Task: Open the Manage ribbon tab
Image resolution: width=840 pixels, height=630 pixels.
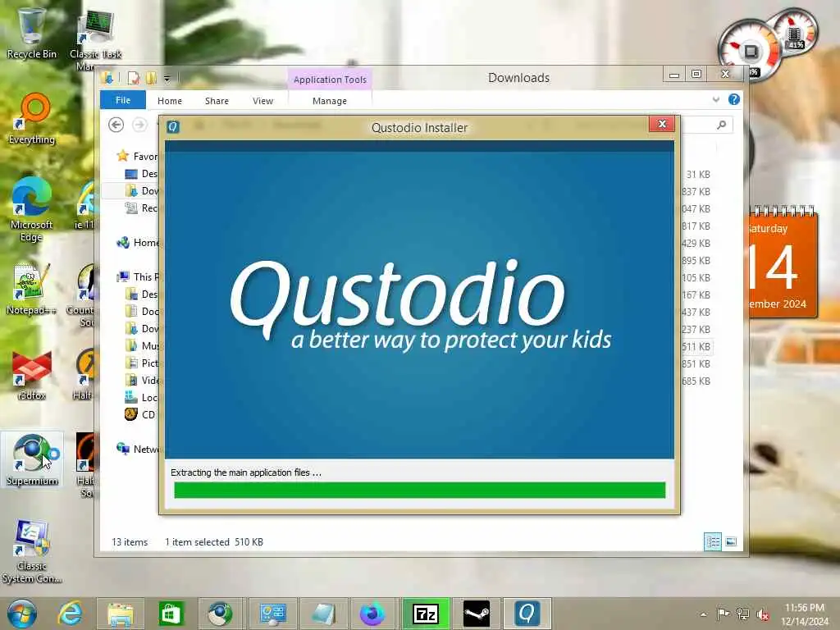Action: click(330, 101)
